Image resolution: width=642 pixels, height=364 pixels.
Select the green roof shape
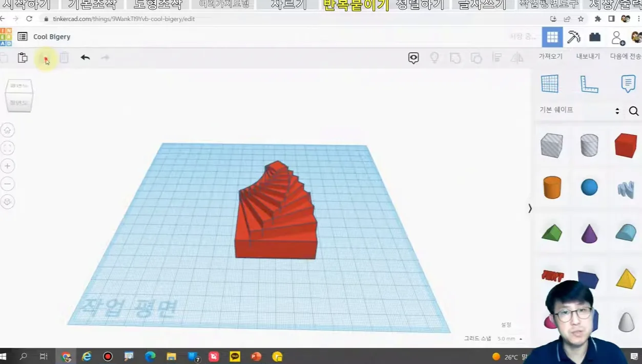pos(552,233)
